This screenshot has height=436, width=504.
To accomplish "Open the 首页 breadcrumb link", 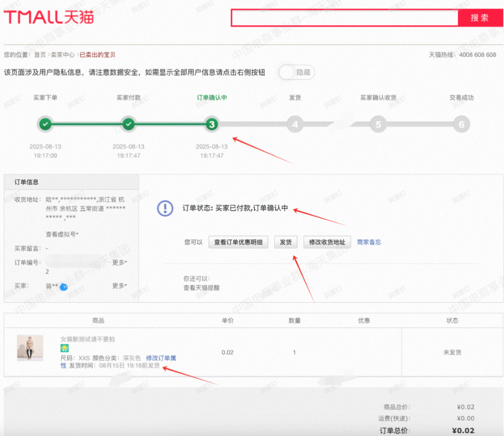I will click(40, 55).
